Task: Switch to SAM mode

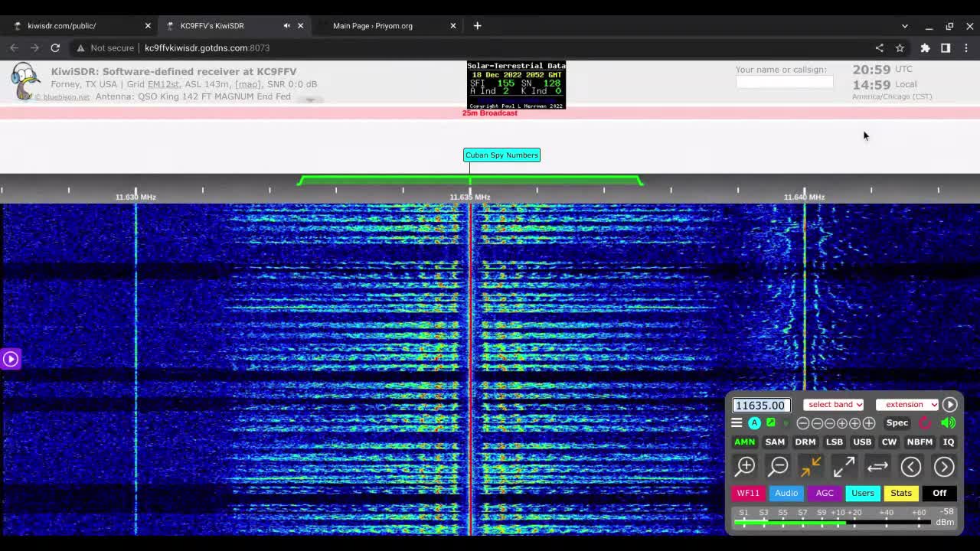Action: 775,442
